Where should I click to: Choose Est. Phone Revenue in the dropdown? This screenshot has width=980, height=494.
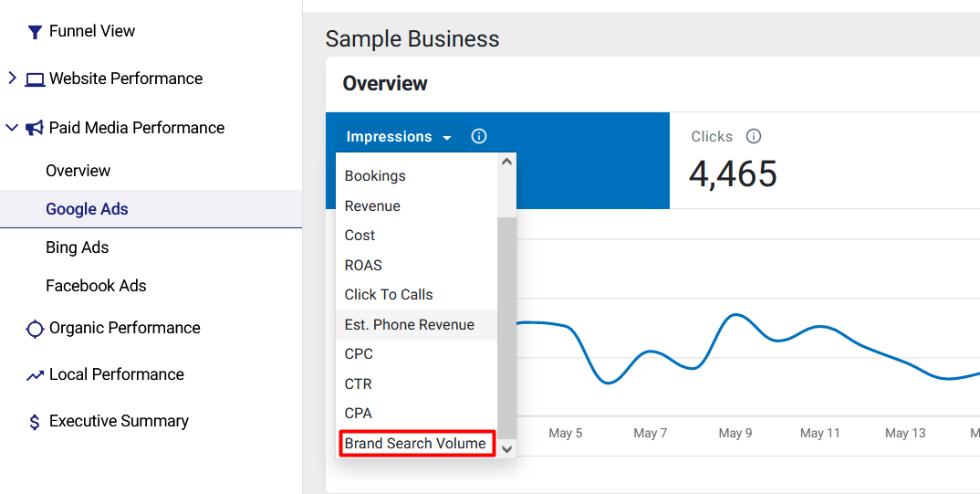tap(416, 324)
